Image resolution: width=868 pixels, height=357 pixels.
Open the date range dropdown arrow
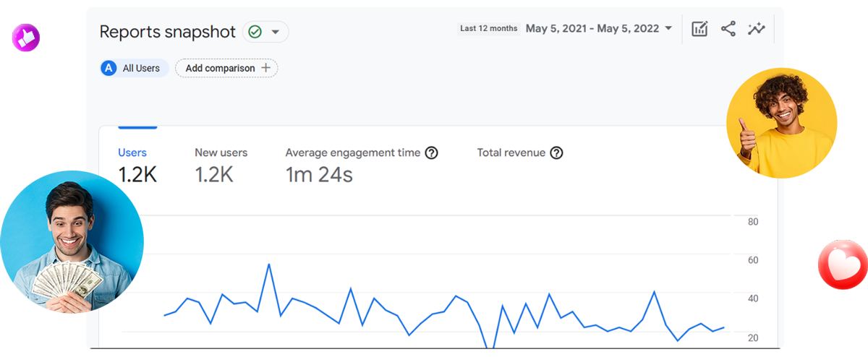(x=668, y=29)
